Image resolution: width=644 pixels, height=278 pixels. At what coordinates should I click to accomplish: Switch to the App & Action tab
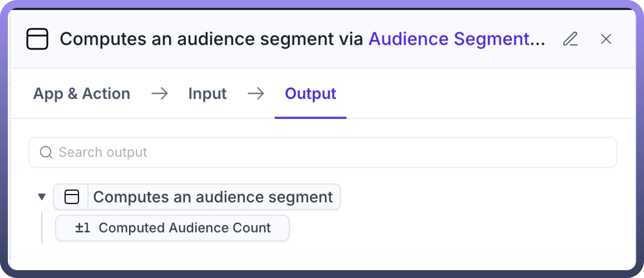click(82, 94)
